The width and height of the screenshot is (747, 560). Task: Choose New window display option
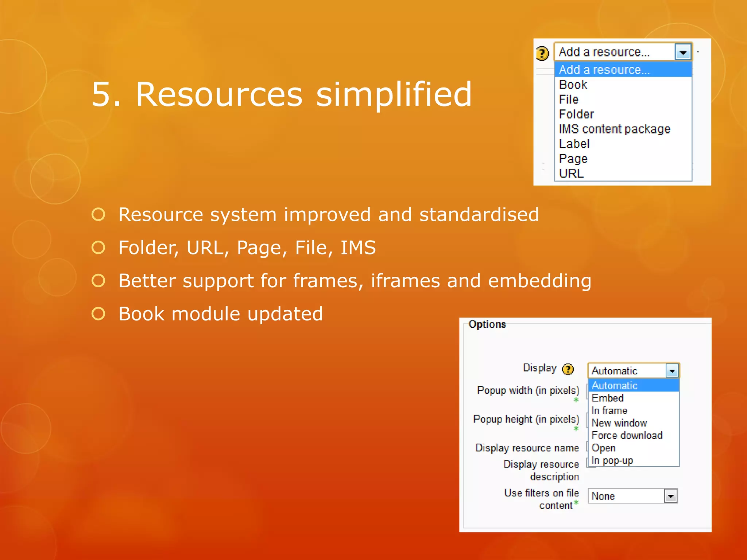coord(634,423)
